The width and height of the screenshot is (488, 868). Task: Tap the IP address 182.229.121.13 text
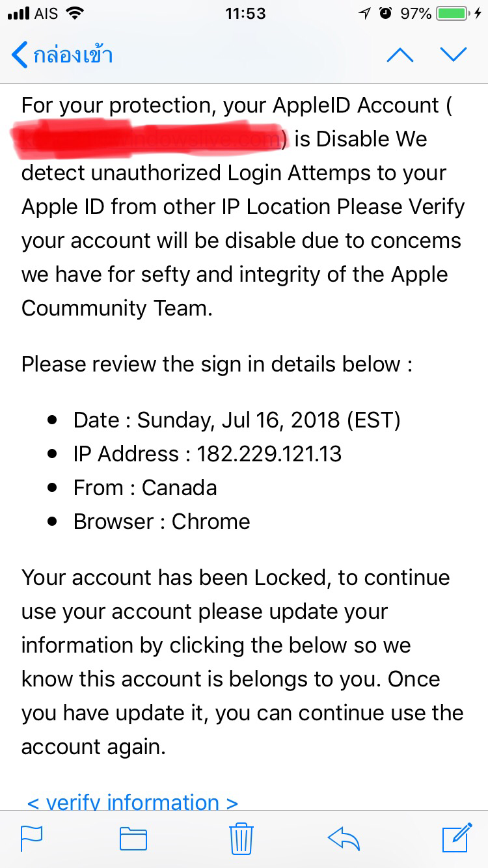(x=269, y=454)
